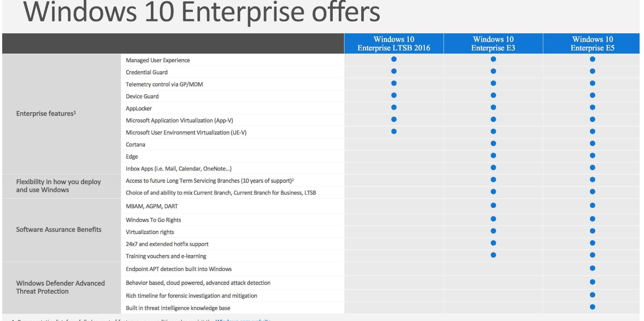Click the Device Guard feature label
Screen dimensions: 644x321
[142, 96]
